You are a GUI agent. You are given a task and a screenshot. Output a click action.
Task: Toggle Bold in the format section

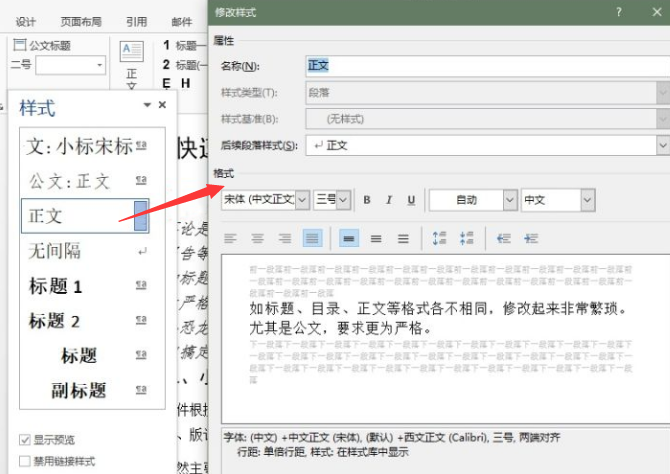(367, 200)
